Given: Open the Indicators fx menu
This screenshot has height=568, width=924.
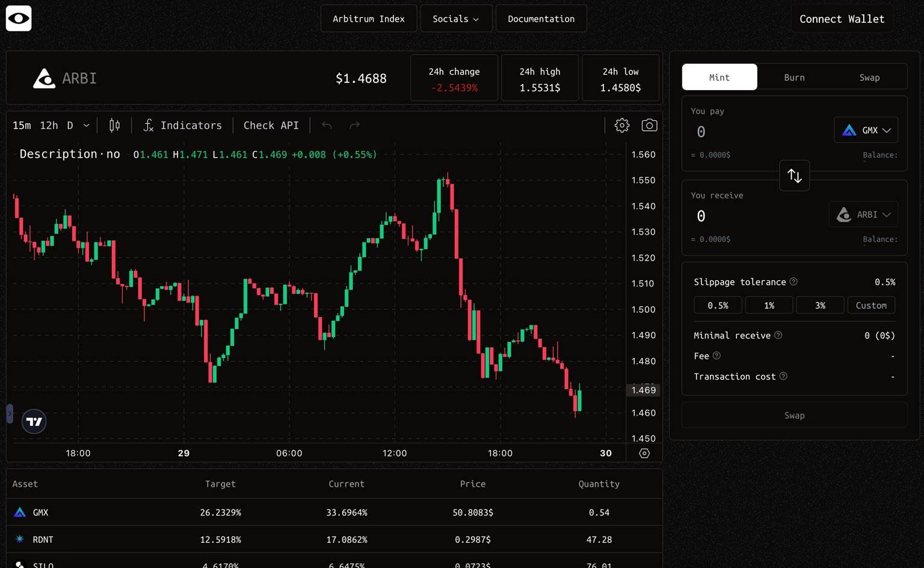Looking at the screenshot, I should [x=183, y=125].
